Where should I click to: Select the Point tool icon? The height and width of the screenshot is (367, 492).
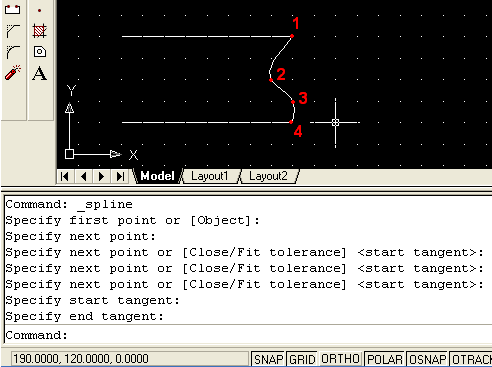pos(40,10)
